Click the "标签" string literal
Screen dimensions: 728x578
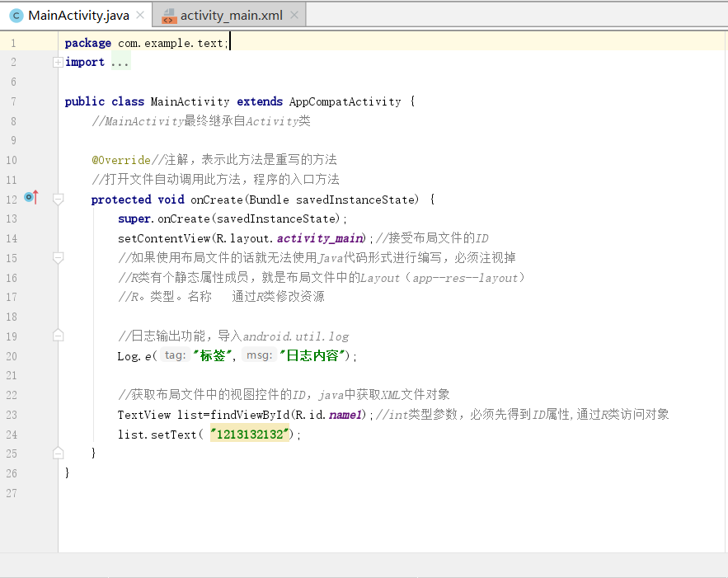point(212,355)
